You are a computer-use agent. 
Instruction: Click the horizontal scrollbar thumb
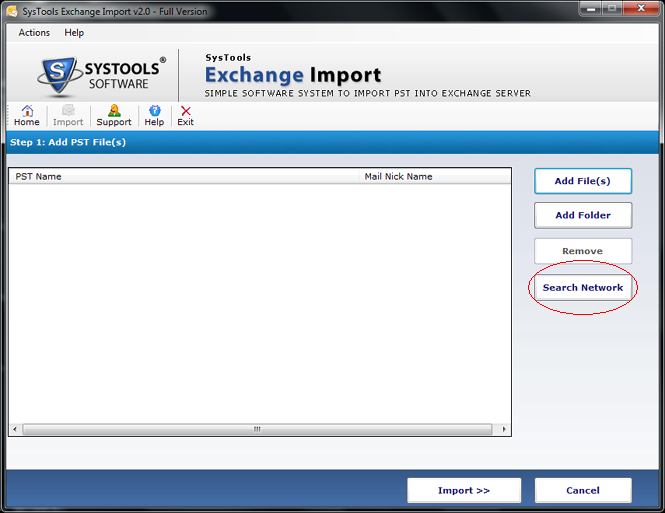[257, 429]
